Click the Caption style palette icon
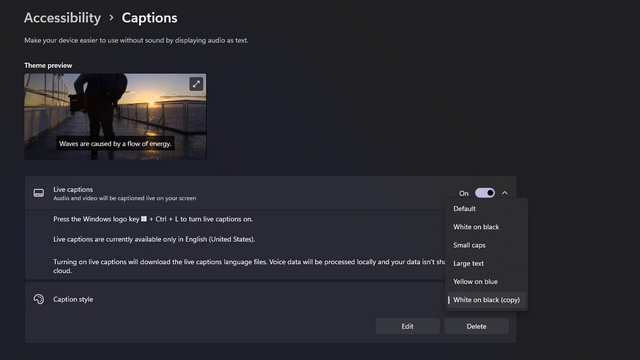 39,299
